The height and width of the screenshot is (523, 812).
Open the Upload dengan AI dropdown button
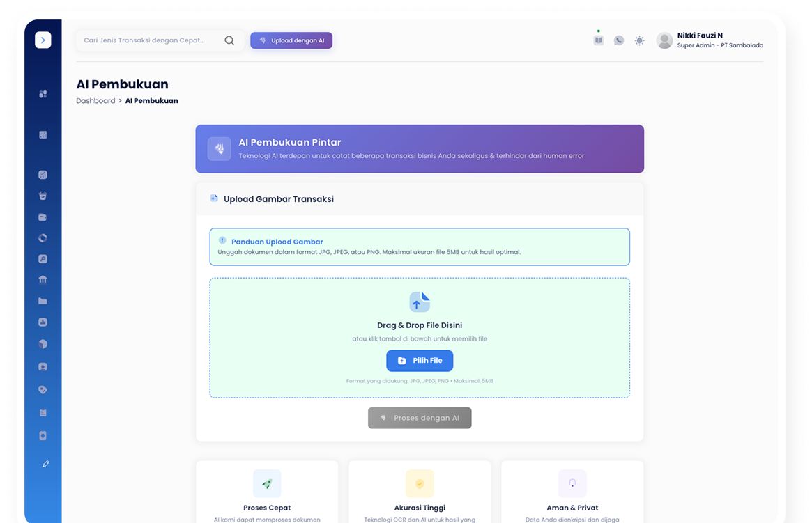tap(291, 40)
